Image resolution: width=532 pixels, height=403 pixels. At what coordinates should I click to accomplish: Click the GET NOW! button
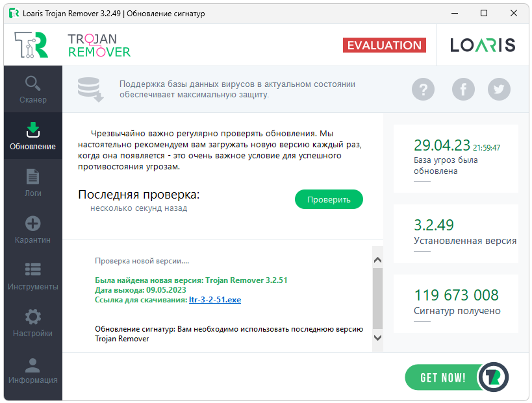pyautogui.click(x=443, y=377)
